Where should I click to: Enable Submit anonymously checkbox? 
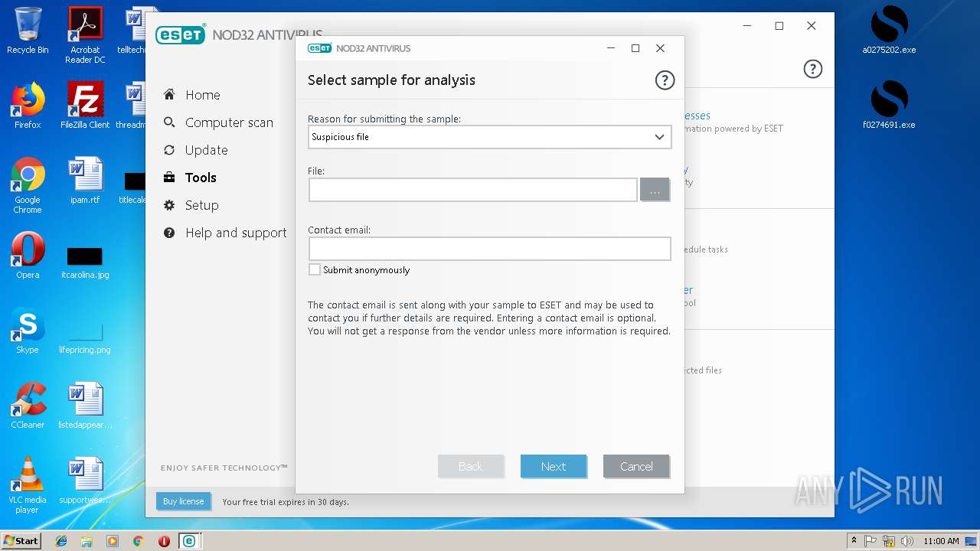[315, 269]
